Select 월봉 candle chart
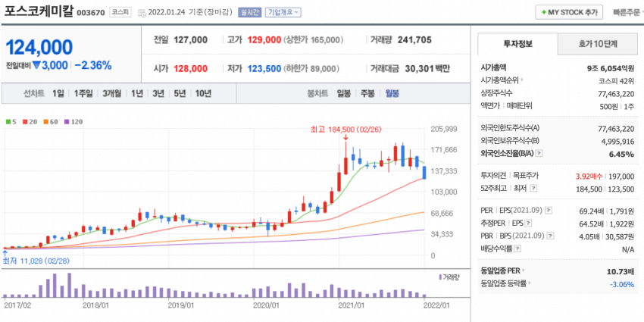Image resolution: width=644 pixels, height=322 pixels. [x=392, y=93]
